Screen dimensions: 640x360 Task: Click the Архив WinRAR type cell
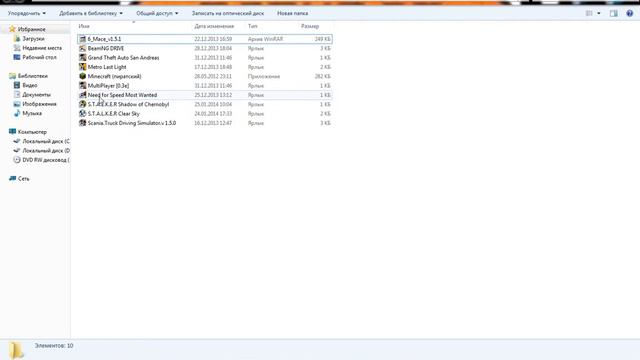pos(265,39)
